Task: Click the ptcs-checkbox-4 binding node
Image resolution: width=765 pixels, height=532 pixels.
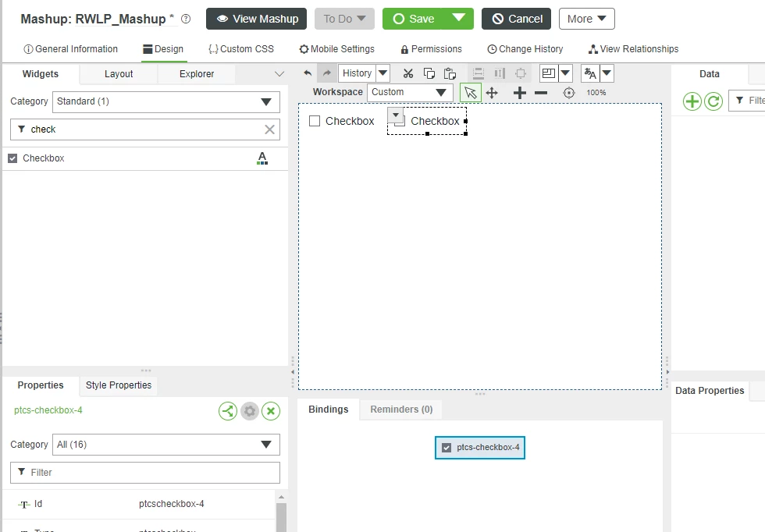Action: tap(480, 448)
